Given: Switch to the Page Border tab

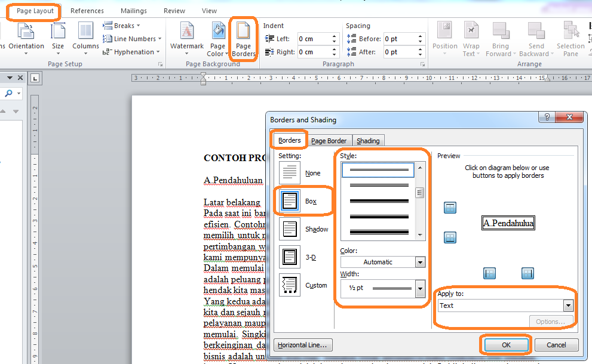Looking at the screenshot, I should tap(329, 140).
